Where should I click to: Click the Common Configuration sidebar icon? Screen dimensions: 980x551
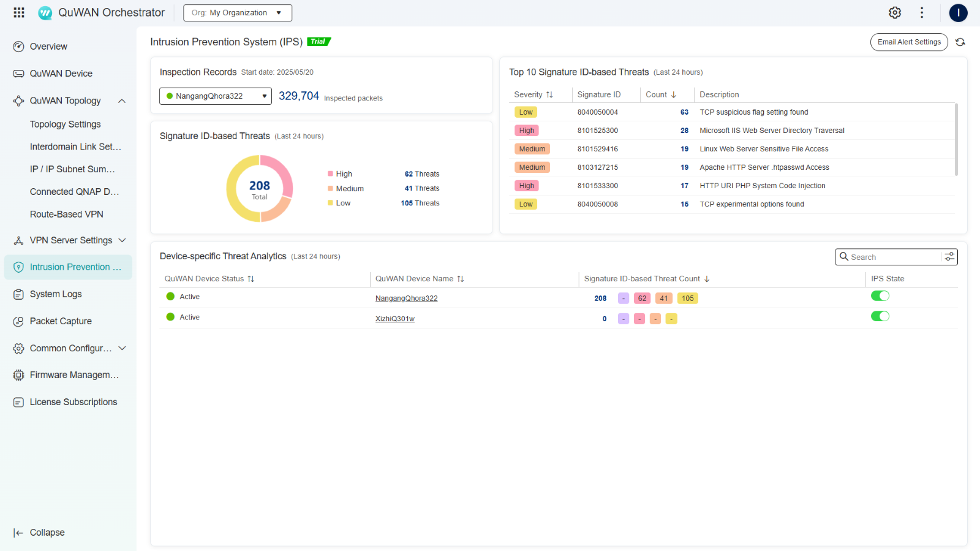[19, 348]
